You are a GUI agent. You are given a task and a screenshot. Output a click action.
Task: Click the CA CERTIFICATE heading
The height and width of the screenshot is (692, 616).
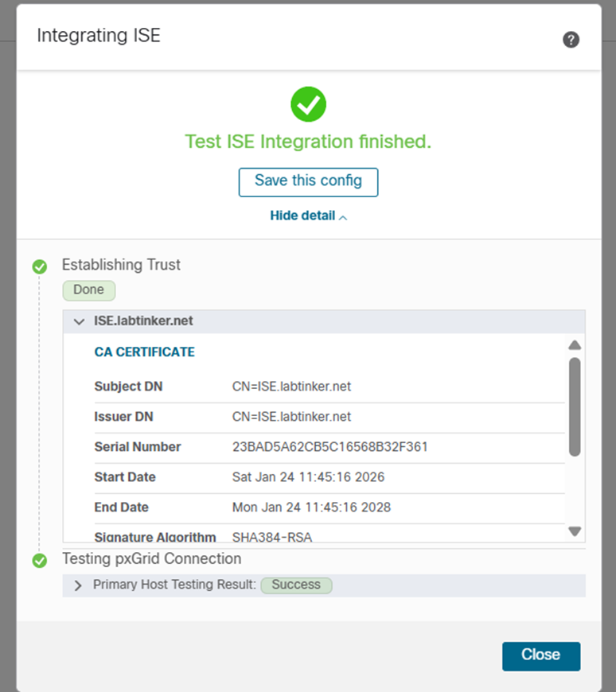point(144,352)
